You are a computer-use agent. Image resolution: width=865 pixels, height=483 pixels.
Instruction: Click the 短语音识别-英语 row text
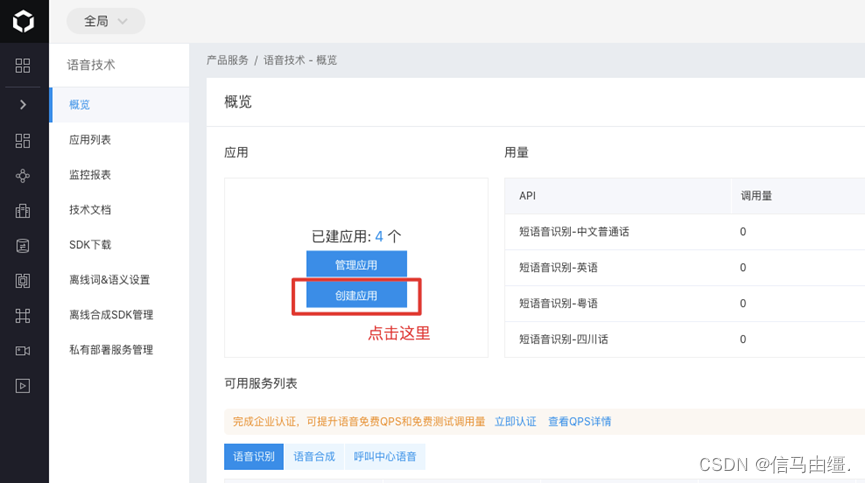(x=558, y=267)
